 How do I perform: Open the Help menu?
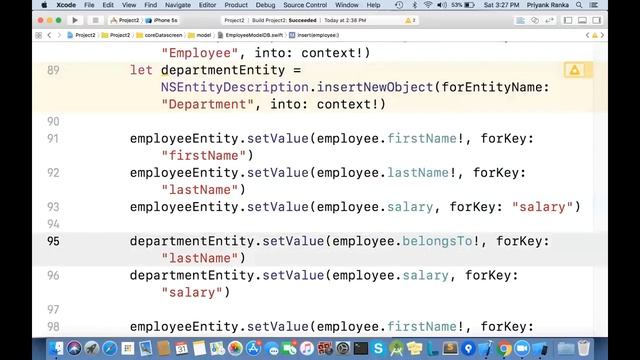373,5
